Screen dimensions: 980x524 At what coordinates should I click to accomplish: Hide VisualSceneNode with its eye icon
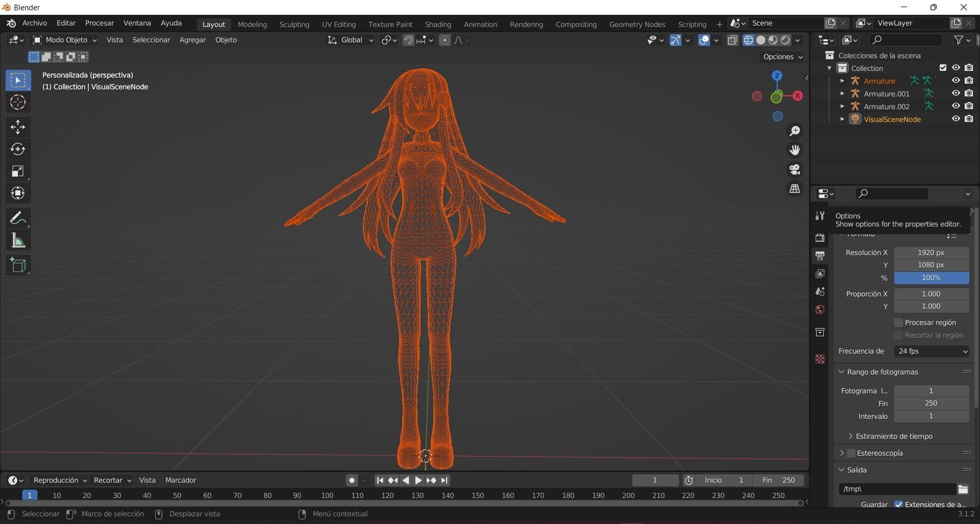956,119
